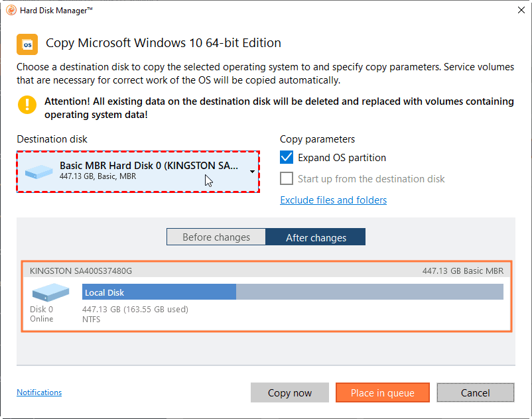
Task: Cancel the copy operation
Action: pyautogui.click(x=475, y=392)
